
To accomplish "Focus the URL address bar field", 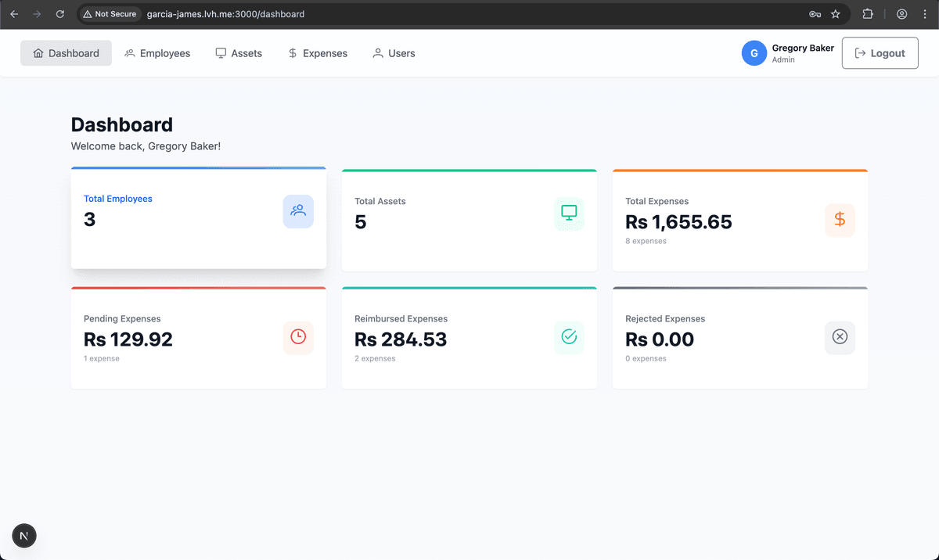I will coord(469,14).
